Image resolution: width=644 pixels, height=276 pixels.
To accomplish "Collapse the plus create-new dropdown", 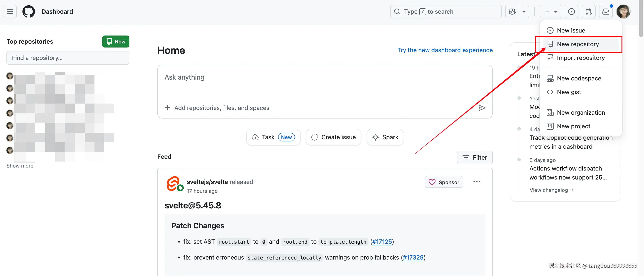I will (x=551, y=12).
